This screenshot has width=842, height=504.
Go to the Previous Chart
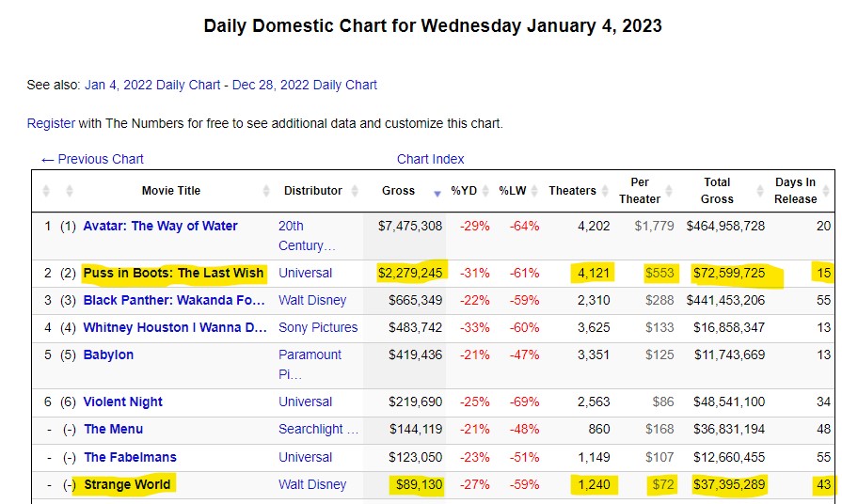click(x=92, y=159)
